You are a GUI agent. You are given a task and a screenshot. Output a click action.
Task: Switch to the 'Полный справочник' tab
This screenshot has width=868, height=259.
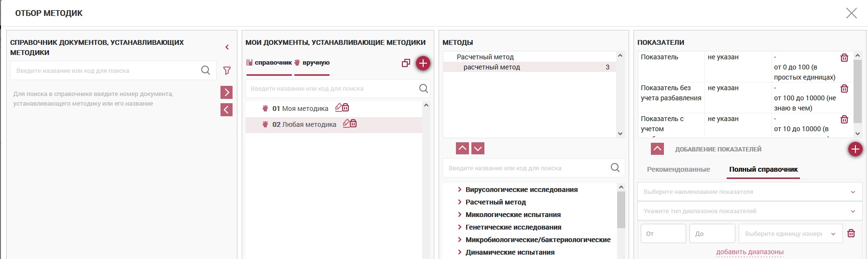[763, 169]
